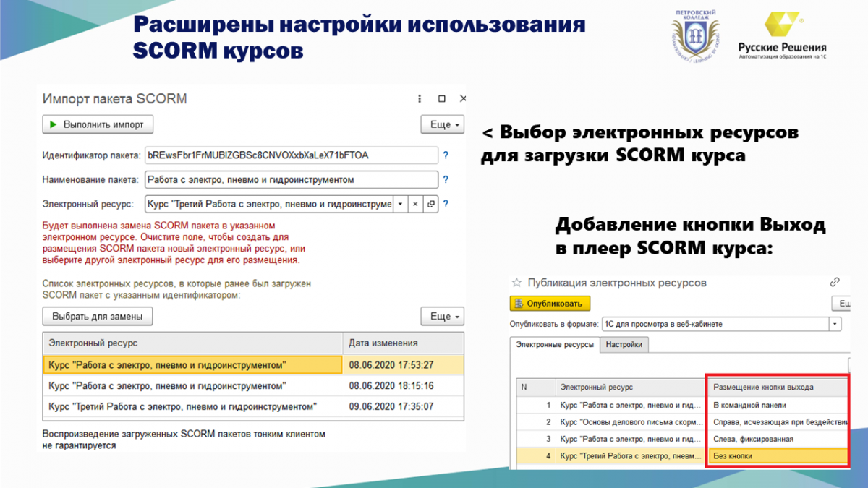Open help for Наименование пакета

(x=446, y=179)
